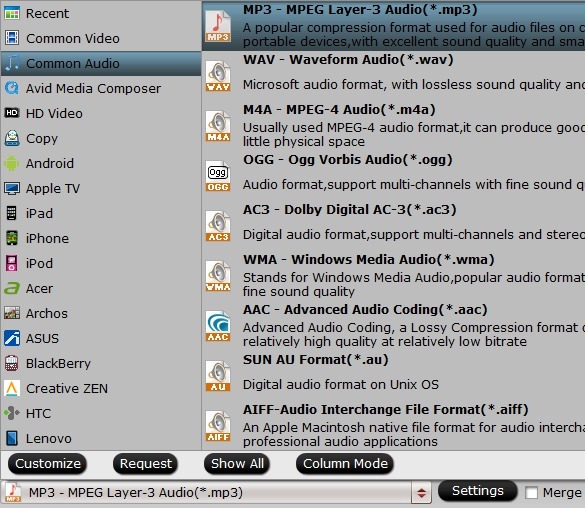Select WMA - Windows Media Audio title
585x508 pixels.
click(x=369, y=260)
